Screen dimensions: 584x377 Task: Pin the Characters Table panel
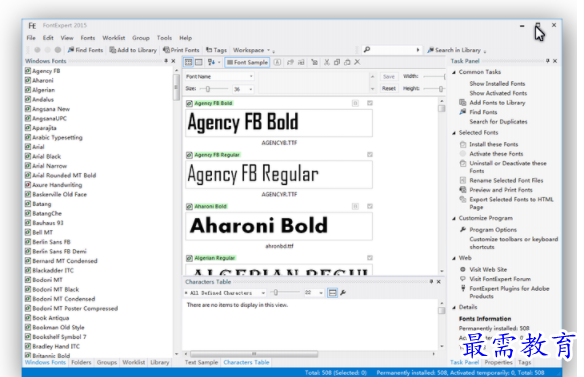coord(431,282)
